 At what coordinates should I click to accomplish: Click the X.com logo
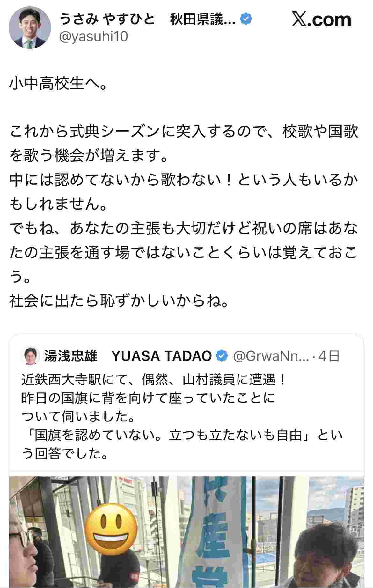click(321, 20)
